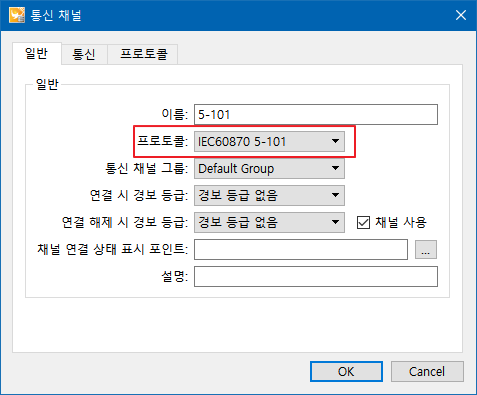
Task: Open the 프로토콜 tab
Action: click(143, 54)
